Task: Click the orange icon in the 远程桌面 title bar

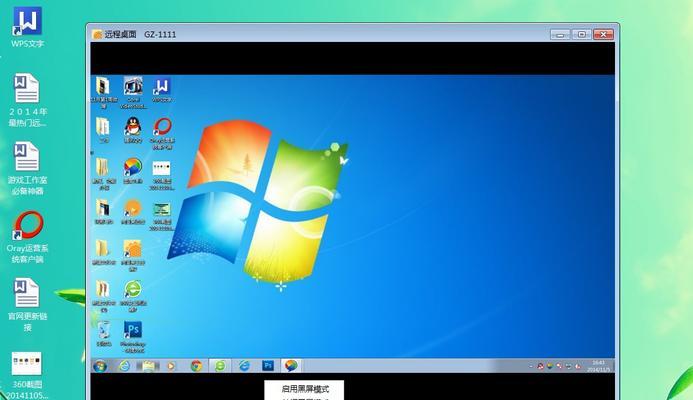Action: [x=97, y=34]
